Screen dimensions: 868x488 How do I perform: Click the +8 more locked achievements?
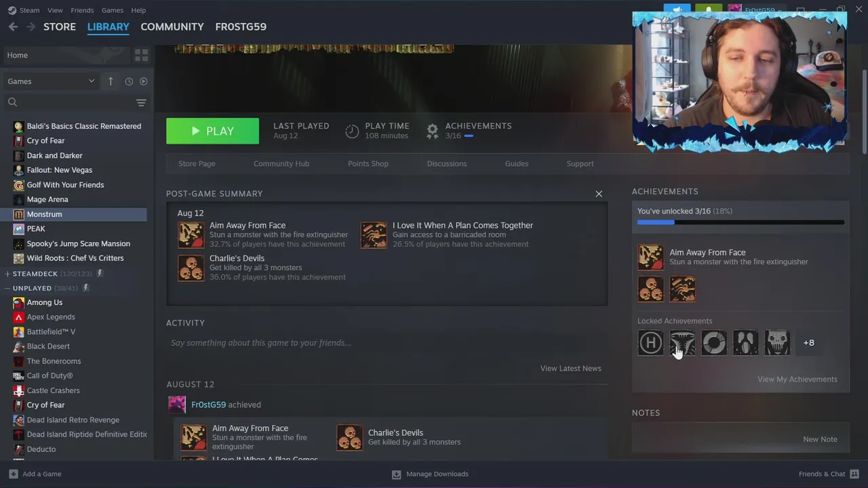click(x=809, y=343)
